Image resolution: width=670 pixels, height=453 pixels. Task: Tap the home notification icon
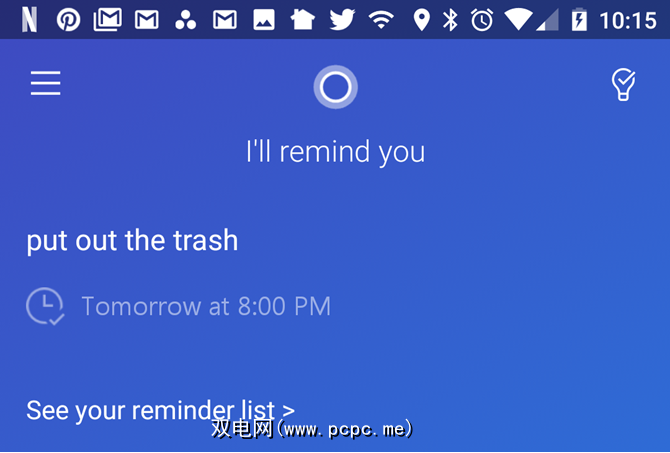coord(303,20)
